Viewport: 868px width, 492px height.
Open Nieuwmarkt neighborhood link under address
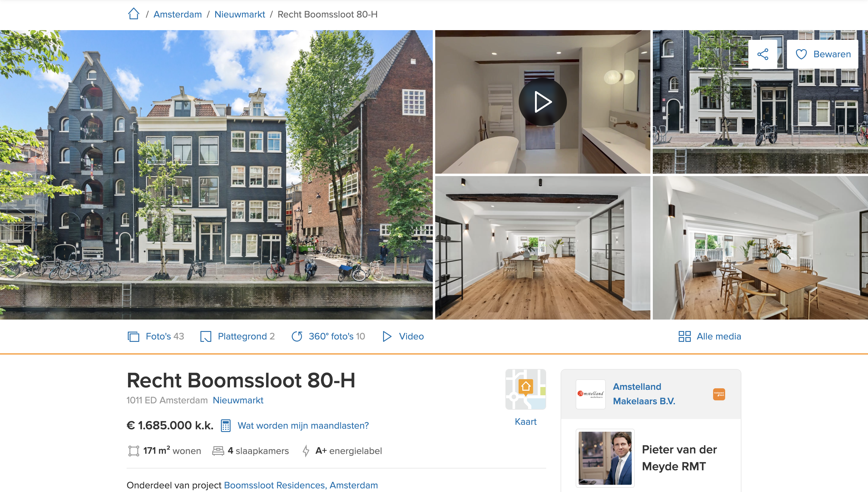238,400
